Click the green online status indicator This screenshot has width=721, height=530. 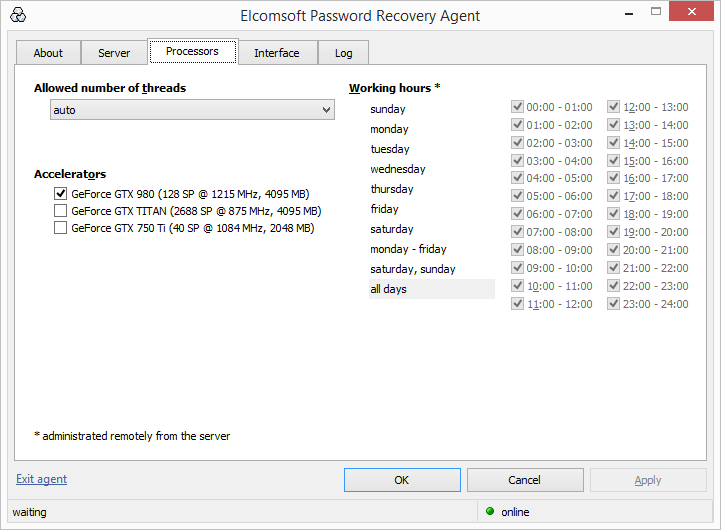[x=490, y=512]
